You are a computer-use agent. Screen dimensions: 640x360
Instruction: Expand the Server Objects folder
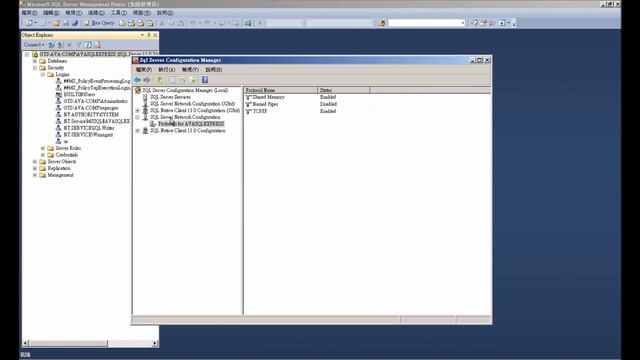point(35,162)
